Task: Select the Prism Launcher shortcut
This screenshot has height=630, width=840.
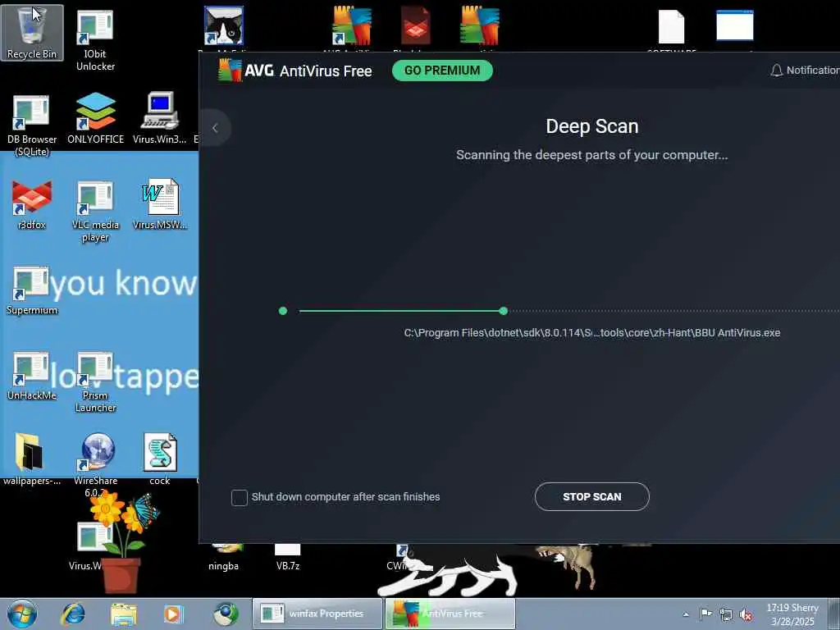Action: pyautogui.click(x=95, y=381)
